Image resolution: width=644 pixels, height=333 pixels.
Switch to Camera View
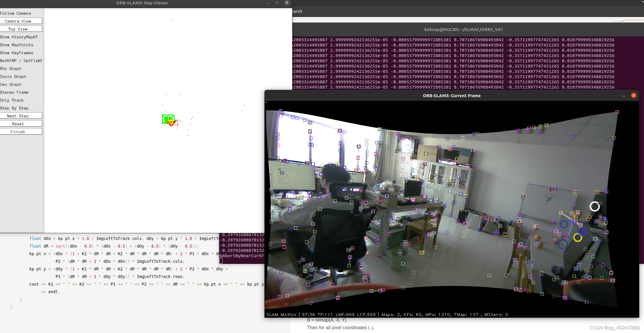[x=21, y=21]
